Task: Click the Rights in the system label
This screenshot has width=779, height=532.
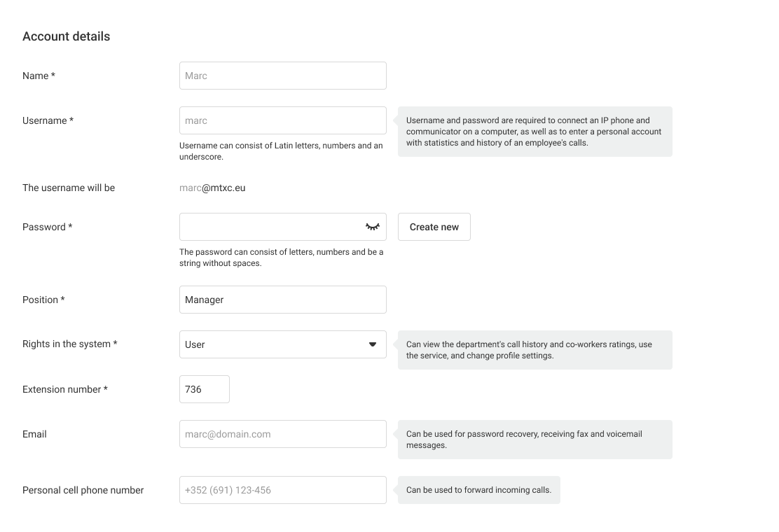Action: [70, 344]
